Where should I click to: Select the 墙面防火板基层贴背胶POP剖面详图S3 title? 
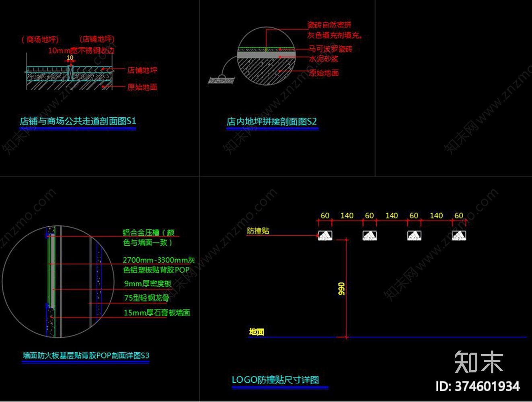coord(86,355)
